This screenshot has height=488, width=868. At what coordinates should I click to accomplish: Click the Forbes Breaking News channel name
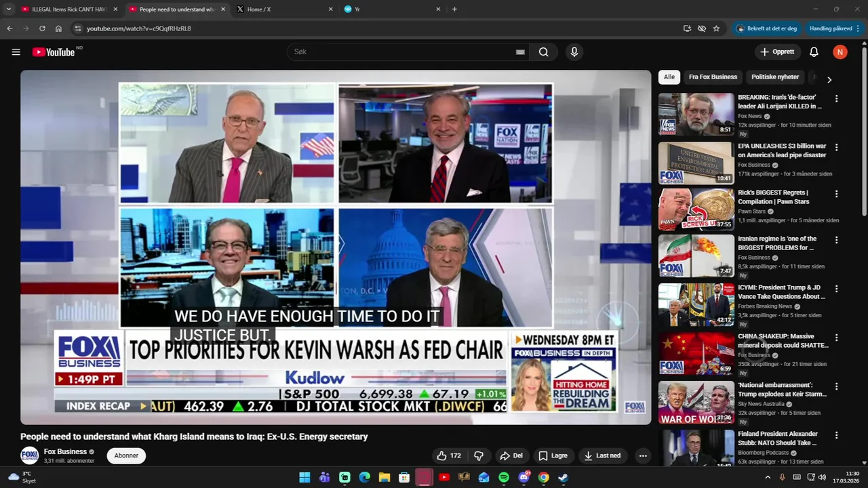click(x=765, y=306)
